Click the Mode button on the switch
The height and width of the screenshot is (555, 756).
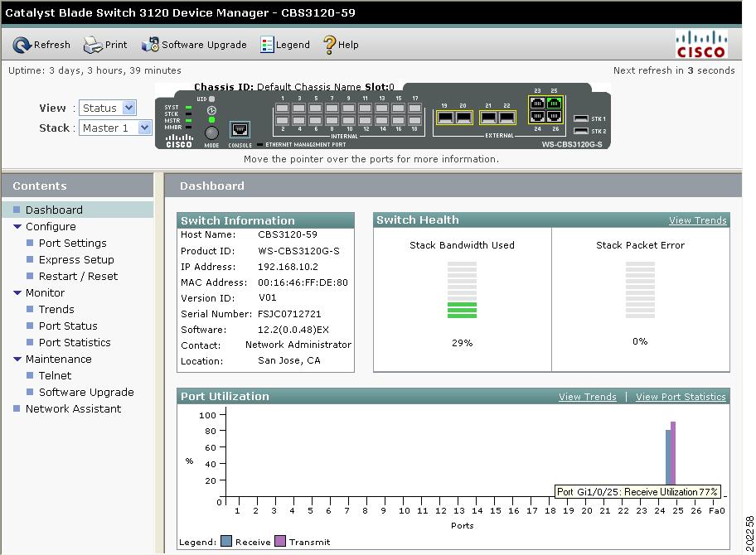tap(211, 133)
